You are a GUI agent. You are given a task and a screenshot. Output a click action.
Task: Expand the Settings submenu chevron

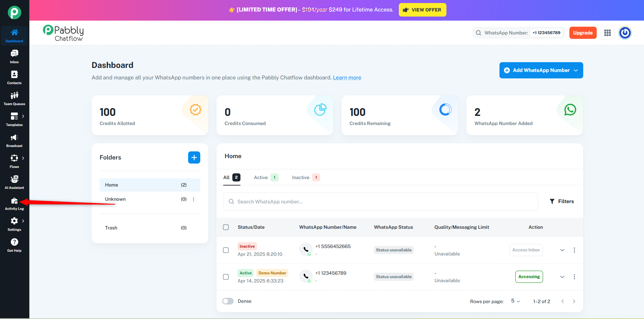(23, 221)
